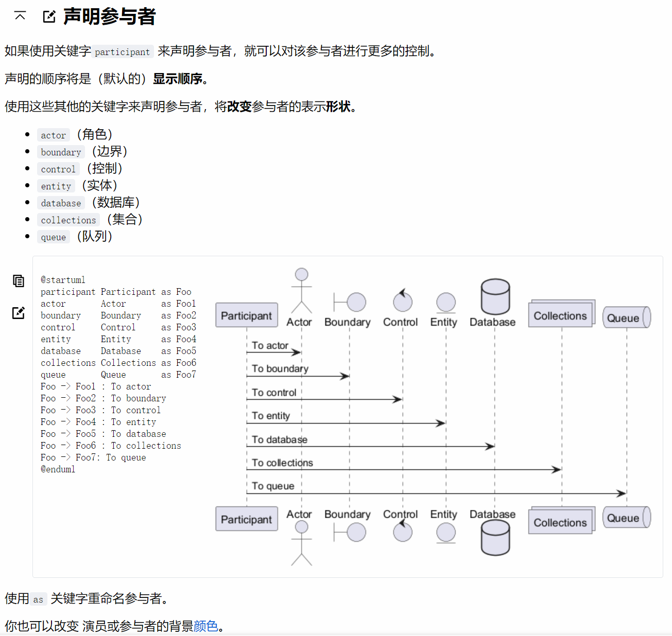Click the 'entity' keyword in the bullet list
This screenshot has width=672, height=636.
(56, 186)
